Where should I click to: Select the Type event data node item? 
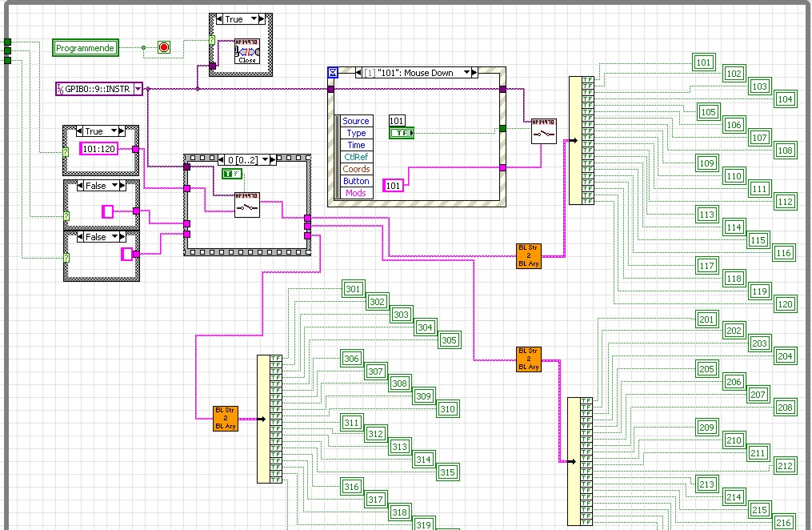356,133
